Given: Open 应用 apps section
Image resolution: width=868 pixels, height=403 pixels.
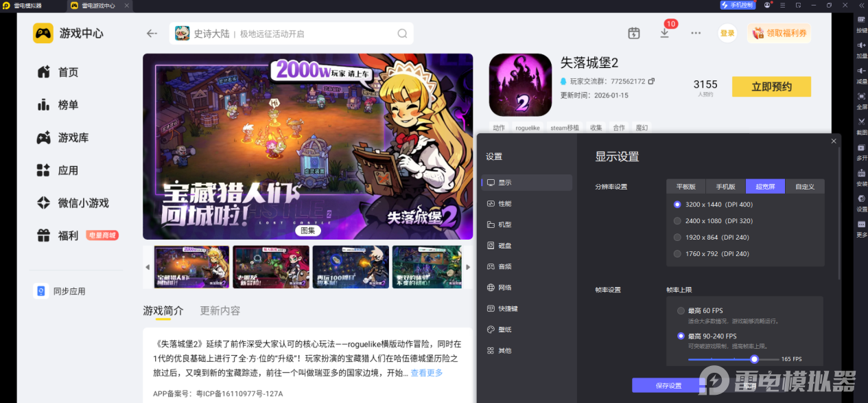Looking at the screenshot, I should [x=58, y=170].
